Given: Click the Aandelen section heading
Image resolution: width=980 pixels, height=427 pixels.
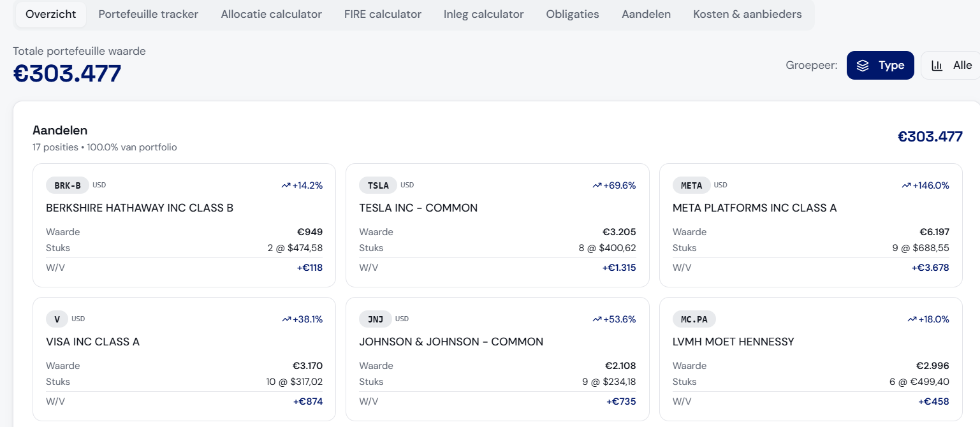Looking at the screenshot, I should [x=60, y=130].
